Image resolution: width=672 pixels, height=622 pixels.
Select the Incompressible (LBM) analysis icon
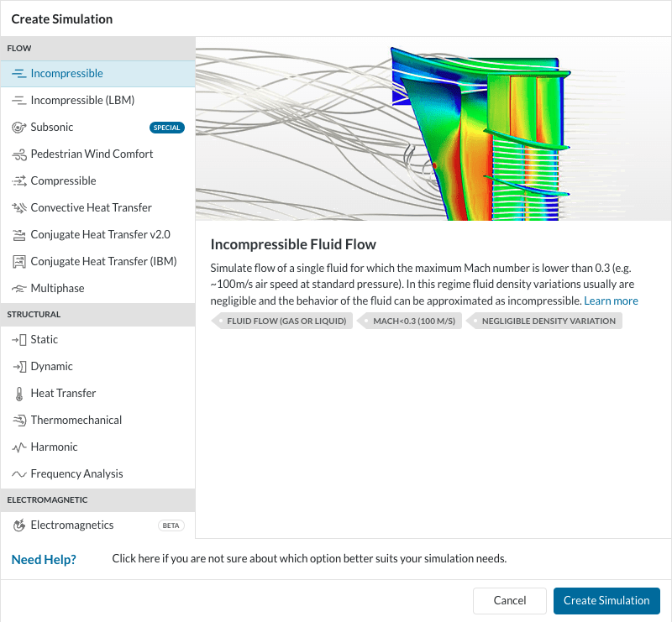(x=17, y=100)
